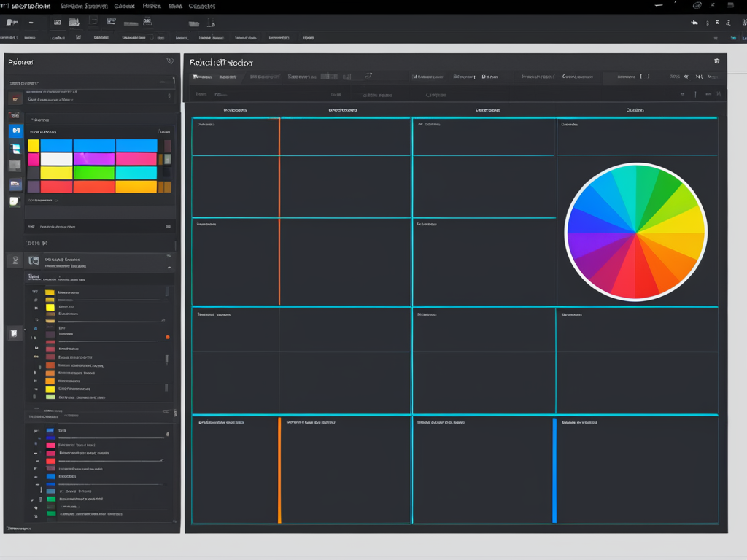This screenshot has height=560, width=747.
Task: Select the highlighted blue icon in the left sidebar
Action: [15, 131]
